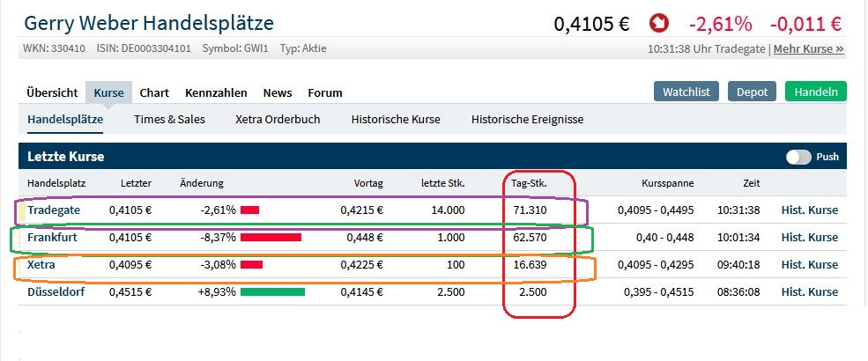This screenshot has height=361, width=868.
Task: Show the Historische Kurse subtab
Action: click(396, 119)
